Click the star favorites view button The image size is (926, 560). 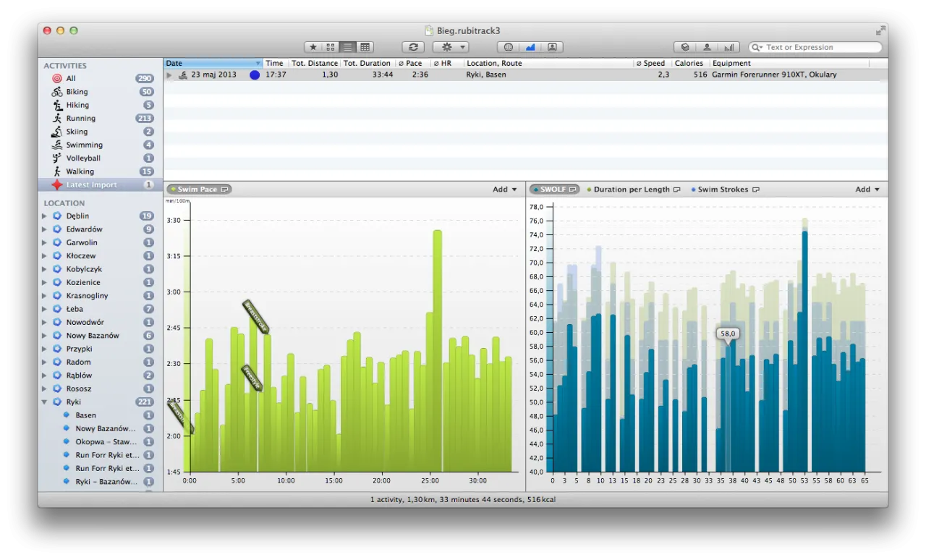pos(313,47)
